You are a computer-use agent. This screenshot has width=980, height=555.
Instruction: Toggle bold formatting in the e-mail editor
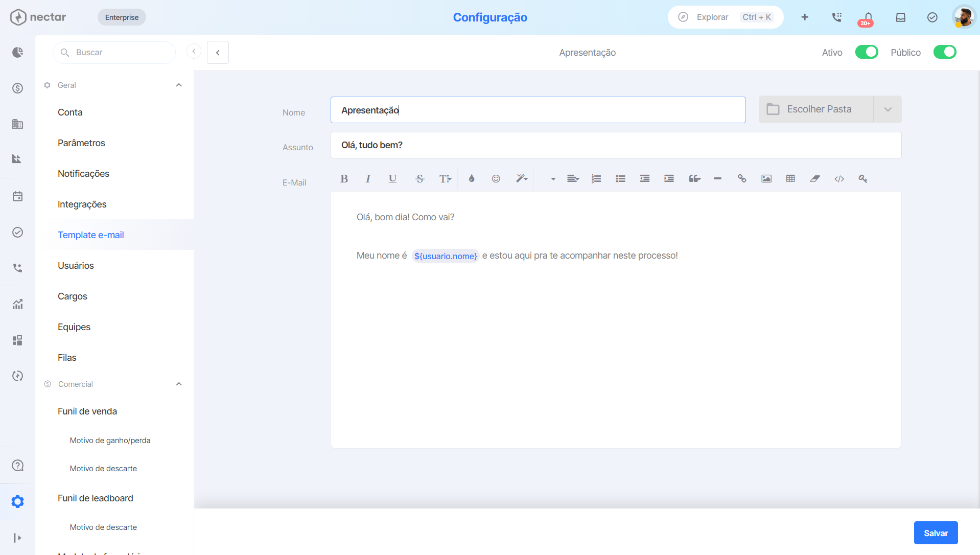point(344,178)
